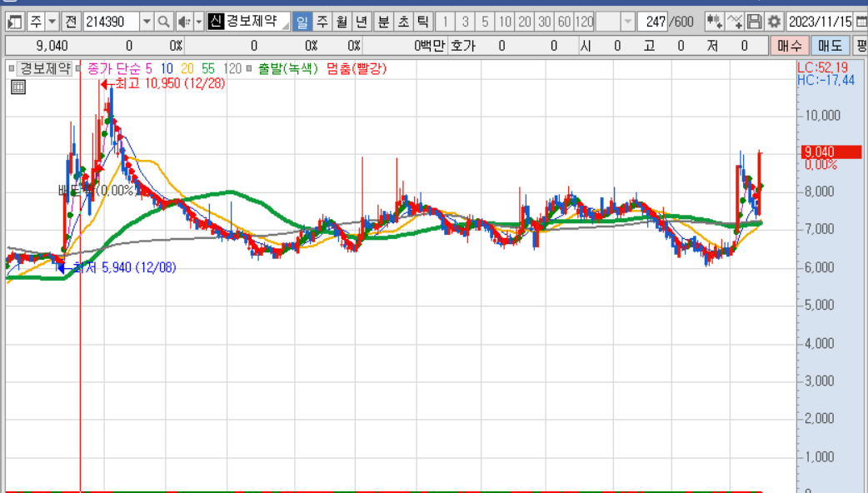This screenshot has width=868, height=493.
Task: Open the custom interval dropdown
Action: 628,22
